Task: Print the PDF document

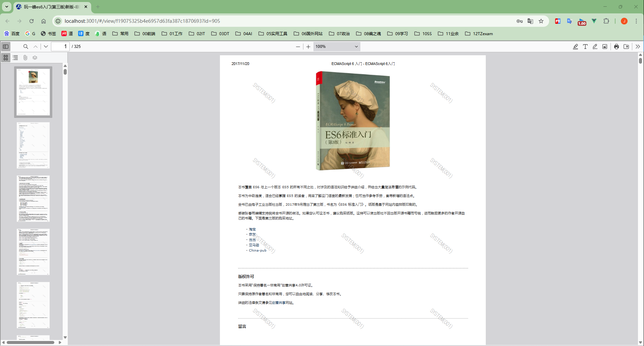Action: [616, 47]
